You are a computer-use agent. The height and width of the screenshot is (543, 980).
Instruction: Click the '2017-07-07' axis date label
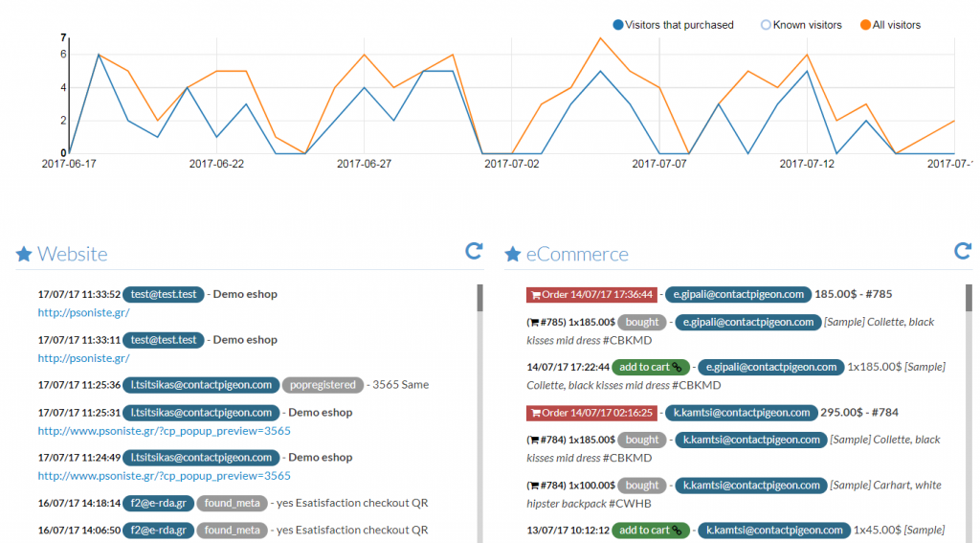point(658,164)
